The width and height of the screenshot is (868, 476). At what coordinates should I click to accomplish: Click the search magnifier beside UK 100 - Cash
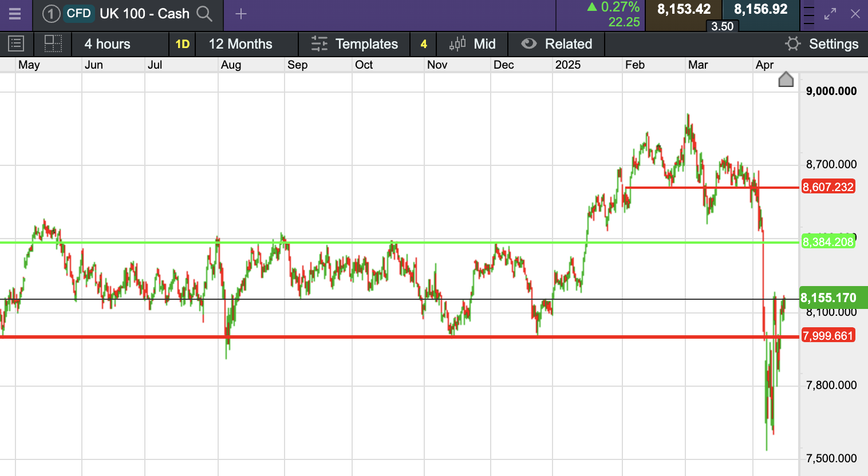point(204,14)
